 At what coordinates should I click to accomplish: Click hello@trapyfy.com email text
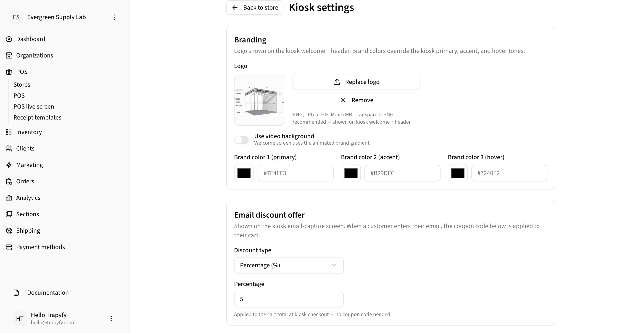pyautogui.click(x=53, y=323)
